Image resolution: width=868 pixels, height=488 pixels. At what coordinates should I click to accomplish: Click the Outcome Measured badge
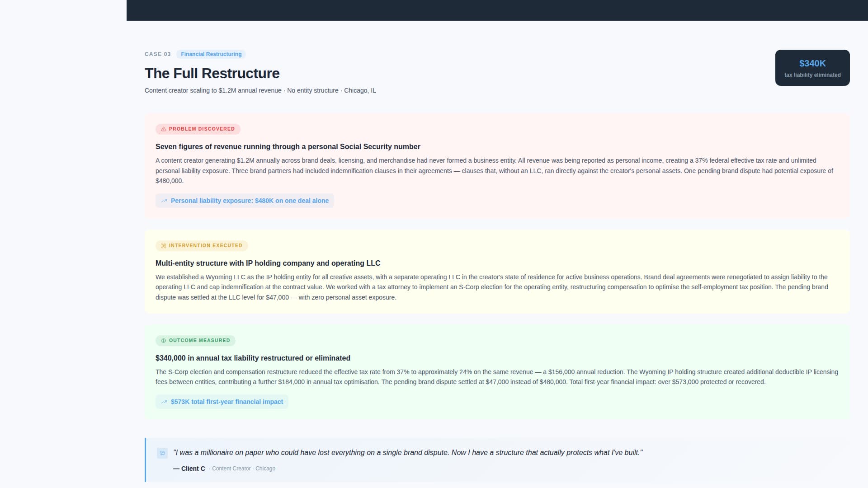(195, 341)
